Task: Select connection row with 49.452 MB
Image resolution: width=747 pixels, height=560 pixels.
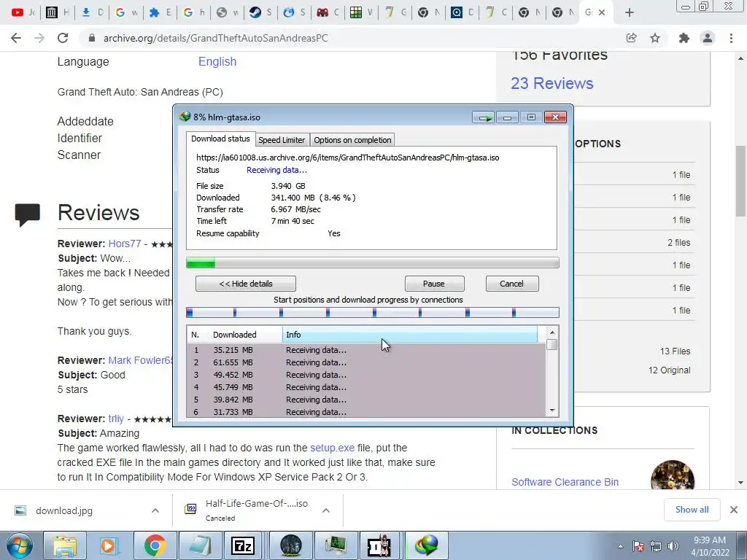Action: [366, 375]
